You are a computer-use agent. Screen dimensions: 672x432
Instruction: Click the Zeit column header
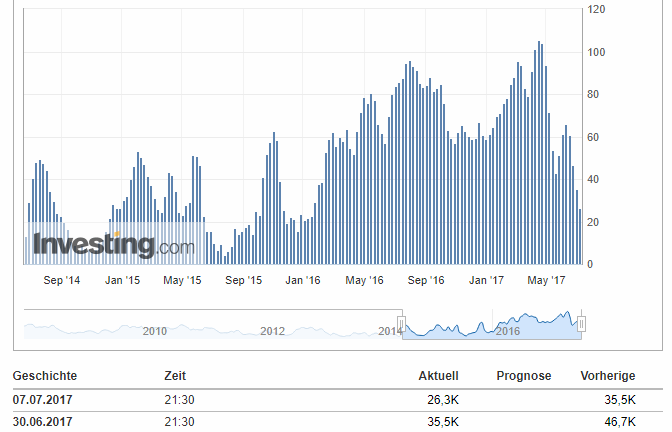pos(175,376)
